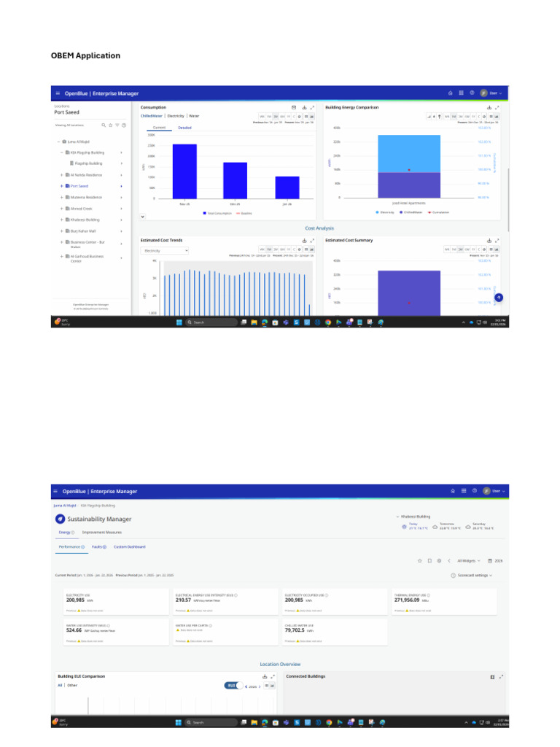Click star icon beside All Widgets
The width and height of the screenshot is (560, 747).
[x=419, y=561]
